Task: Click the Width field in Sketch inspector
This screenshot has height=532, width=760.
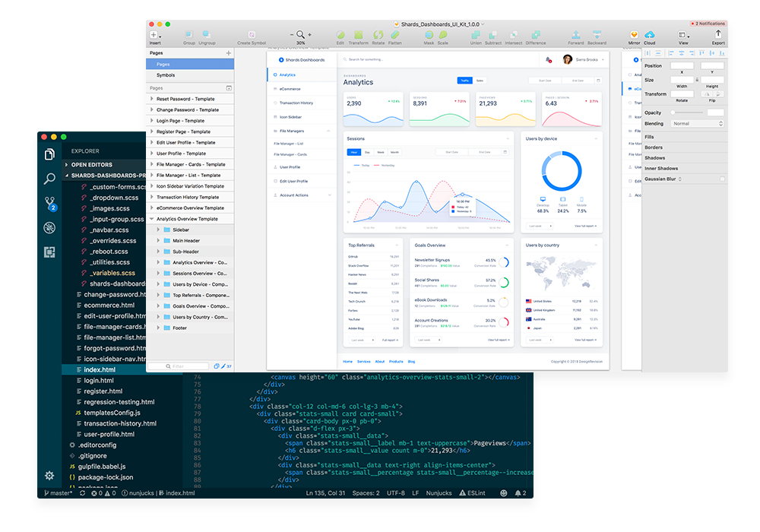Action: (682, 80)
